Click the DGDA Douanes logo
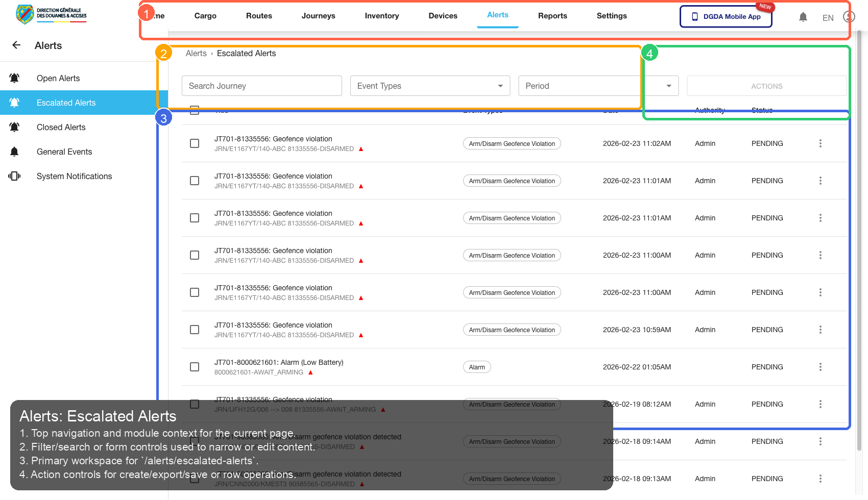 (x=51, y=14)
